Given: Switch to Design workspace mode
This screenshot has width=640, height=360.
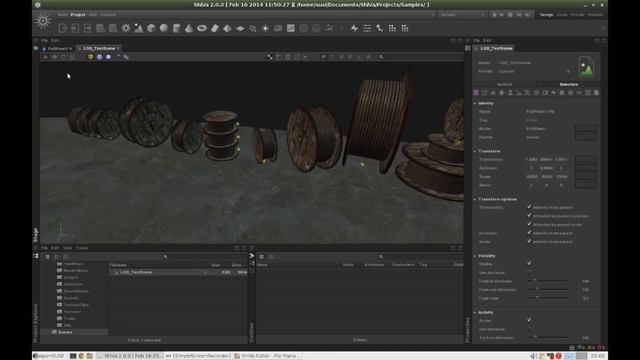Looking at the screenshot, I should pos(547,15).
